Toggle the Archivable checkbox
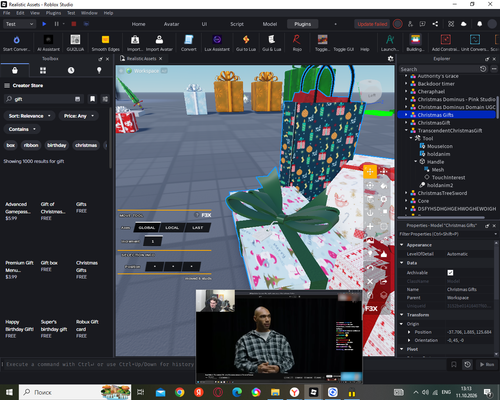Screen dimensions: 500x400 pos(450,273)
